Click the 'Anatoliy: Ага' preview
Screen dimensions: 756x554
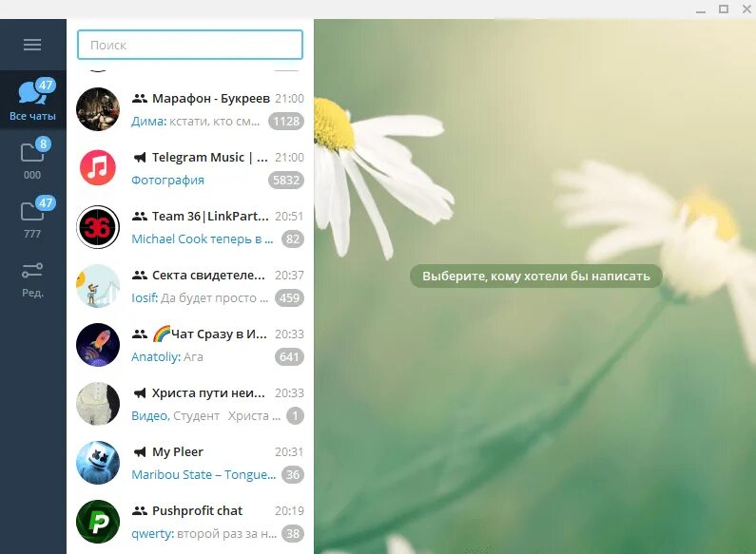pyautogui.click(x=167, y=357)
